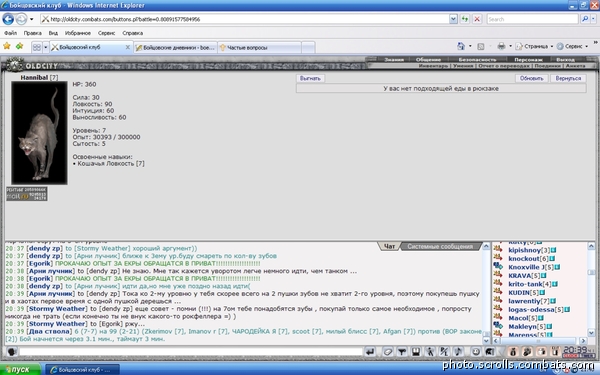The width and height of the screenshot is (600, 375).
Task: Click the quick tabs grid icon
Action: point(37,47)
